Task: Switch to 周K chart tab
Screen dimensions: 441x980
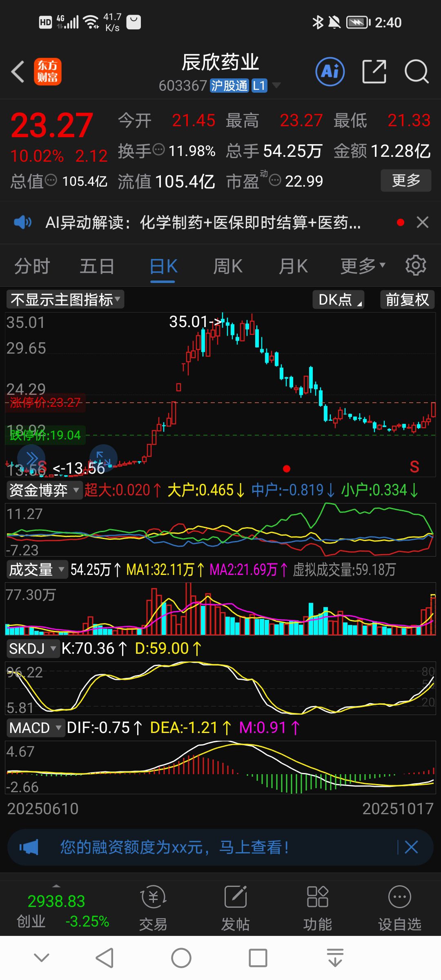Action: click(228, 266)
